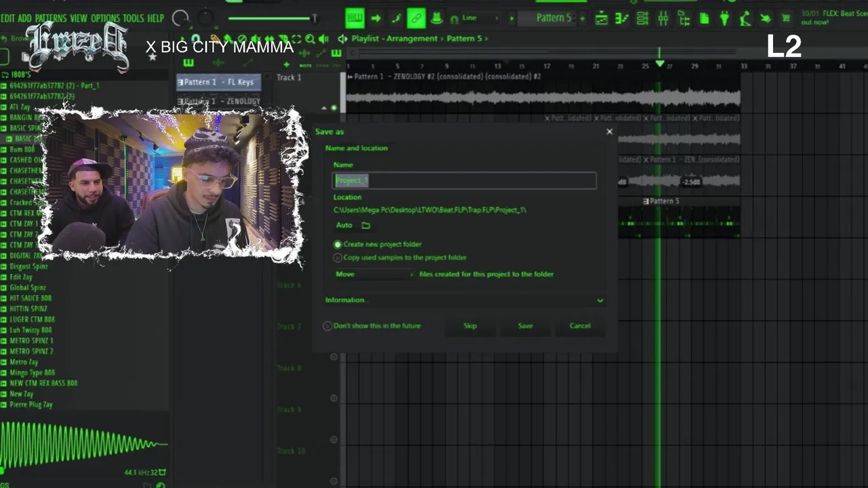The width and height of the screenshot is (868, 488).
Task: Open the Move files dropdown
Action: pyautogui.click(x=374, y=274)
